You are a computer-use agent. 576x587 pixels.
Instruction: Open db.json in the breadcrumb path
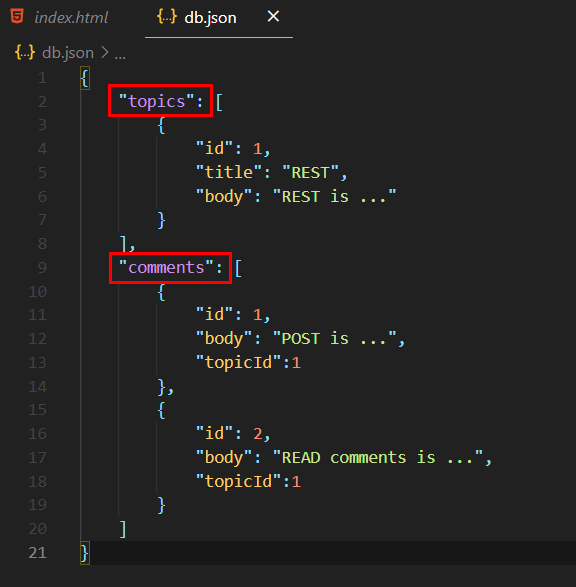point(68,53)
